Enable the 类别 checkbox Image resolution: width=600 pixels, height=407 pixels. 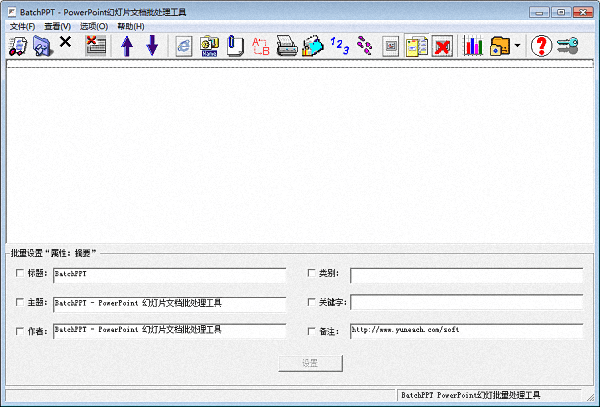pos(311,273)
